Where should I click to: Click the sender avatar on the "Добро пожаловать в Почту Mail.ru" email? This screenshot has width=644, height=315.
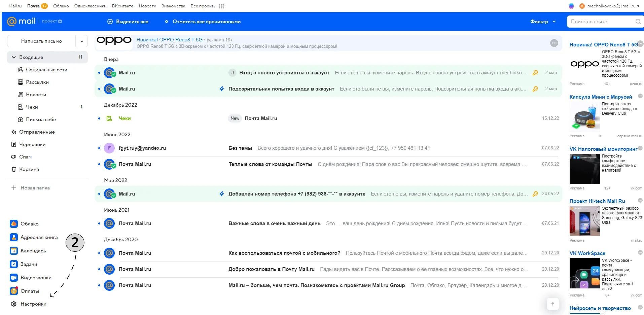pos(109,269)
